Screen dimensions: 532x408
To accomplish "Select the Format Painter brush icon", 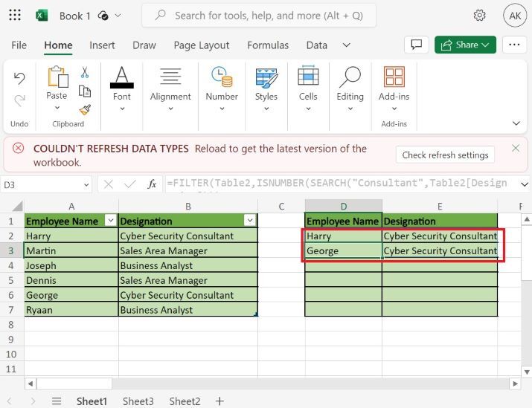I will tap(85, 109).
